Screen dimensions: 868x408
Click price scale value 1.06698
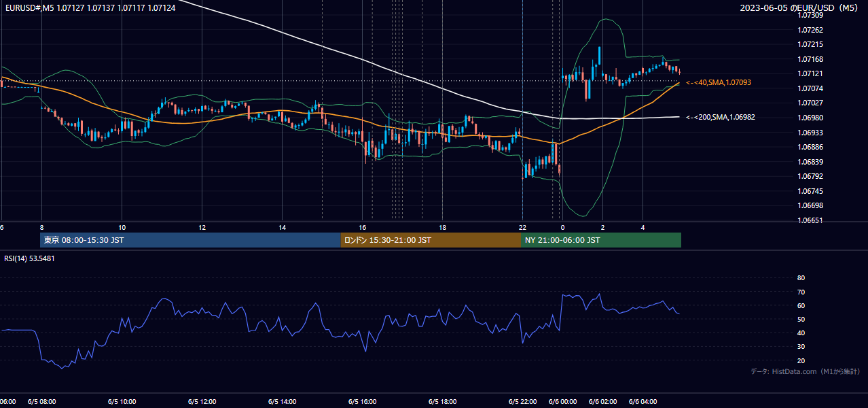(x=810, y=205)
